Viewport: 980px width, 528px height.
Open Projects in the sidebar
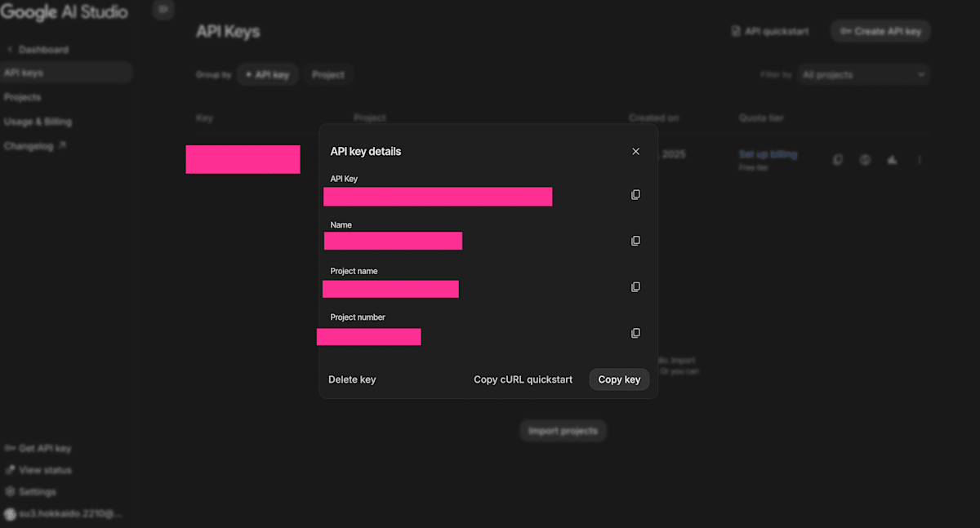(22, 97)
